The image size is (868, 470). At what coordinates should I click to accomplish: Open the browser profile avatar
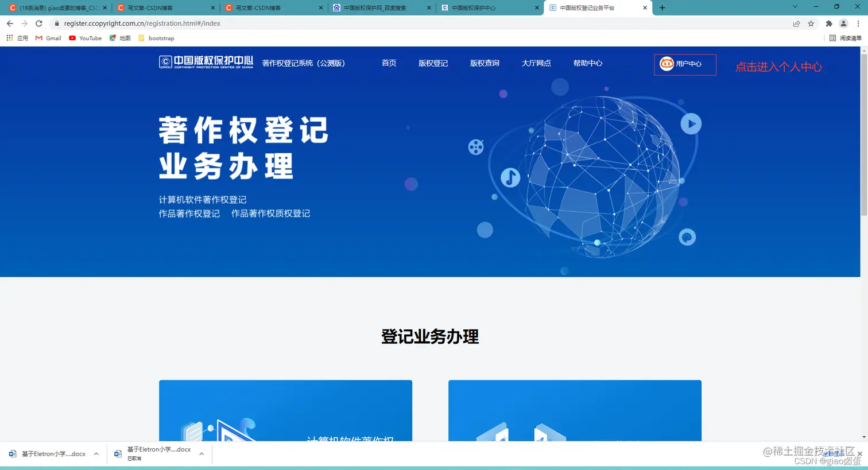tap(844, 24)
